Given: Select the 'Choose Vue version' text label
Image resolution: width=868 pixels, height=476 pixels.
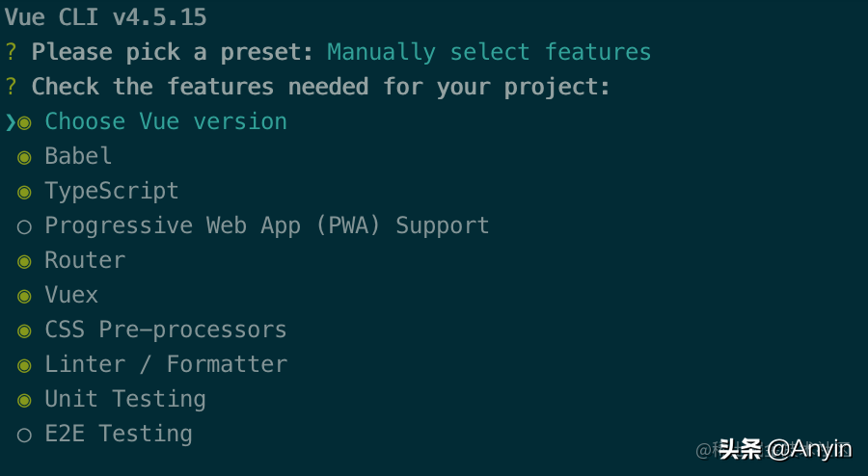Looking at the screenshot, I should point(166,121).
